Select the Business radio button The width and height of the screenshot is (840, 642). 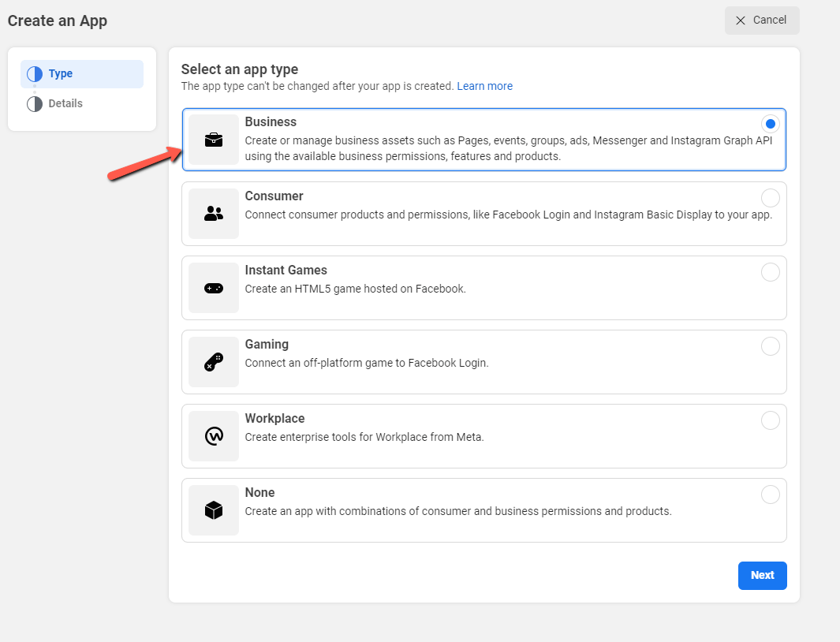click(770, 124)
